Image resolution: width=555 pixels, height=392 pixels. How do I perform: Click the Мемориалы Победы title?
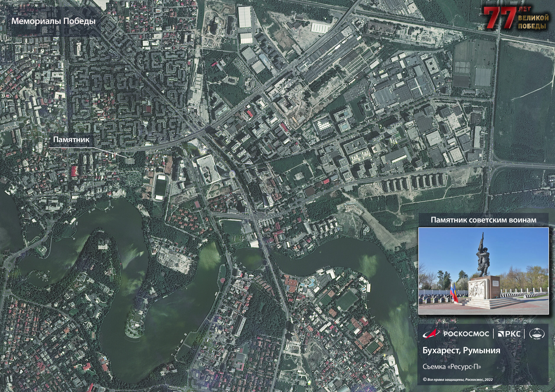tap(53, 21)
